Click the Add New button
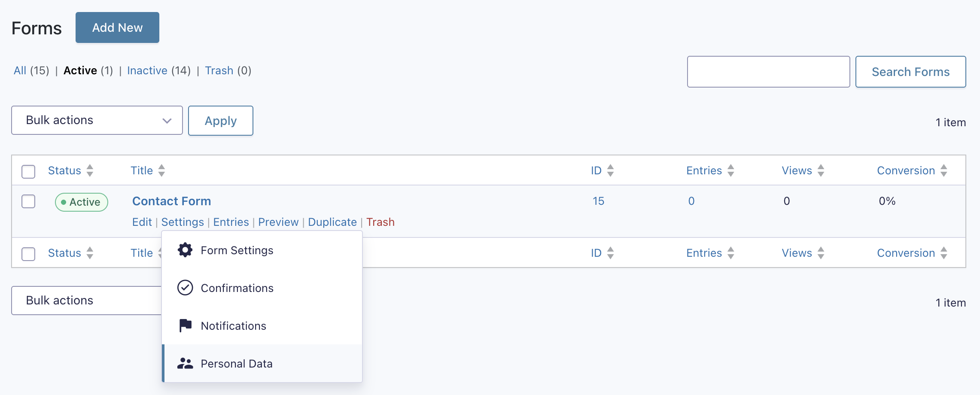The image size is (980, 395). point(117,27)
